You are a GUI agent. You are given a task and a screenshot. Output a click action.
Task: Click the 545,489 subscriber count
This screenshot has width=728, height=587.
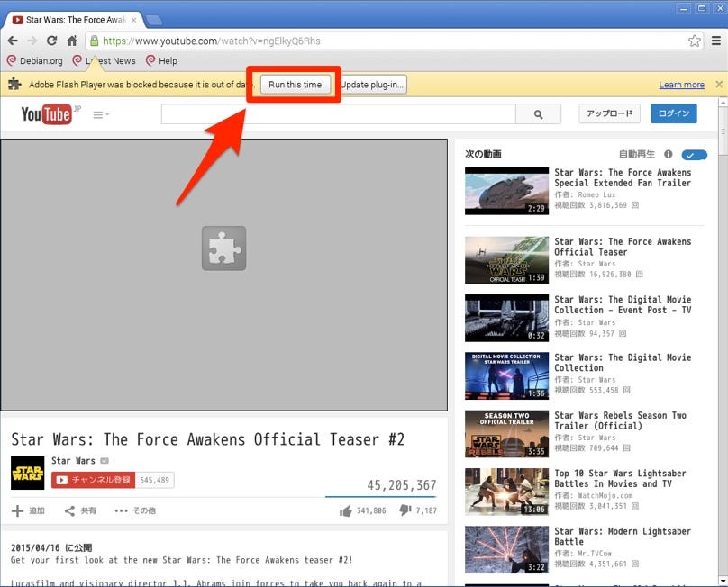click(x=155, y=480)
